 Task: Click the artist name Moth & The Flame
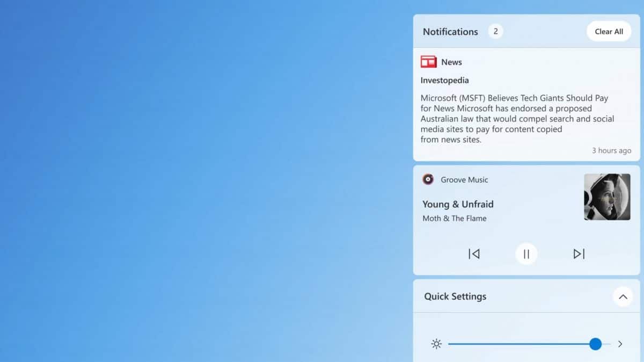coord(454,218)
